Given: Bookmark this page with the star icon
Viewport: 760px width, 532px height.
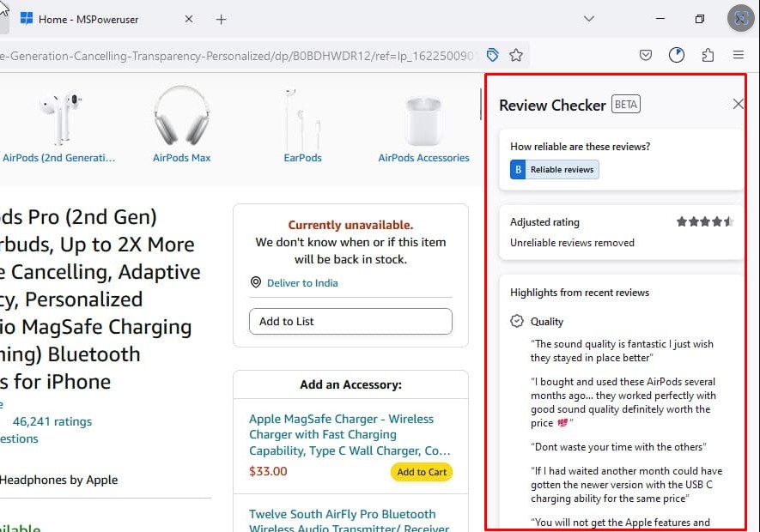Looking at the screenshot, I should pyautogui.click(x=516, y=55).
